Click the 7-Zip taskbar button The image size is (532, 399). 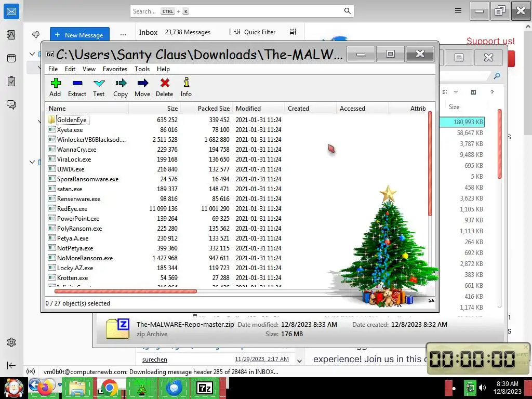205,388
